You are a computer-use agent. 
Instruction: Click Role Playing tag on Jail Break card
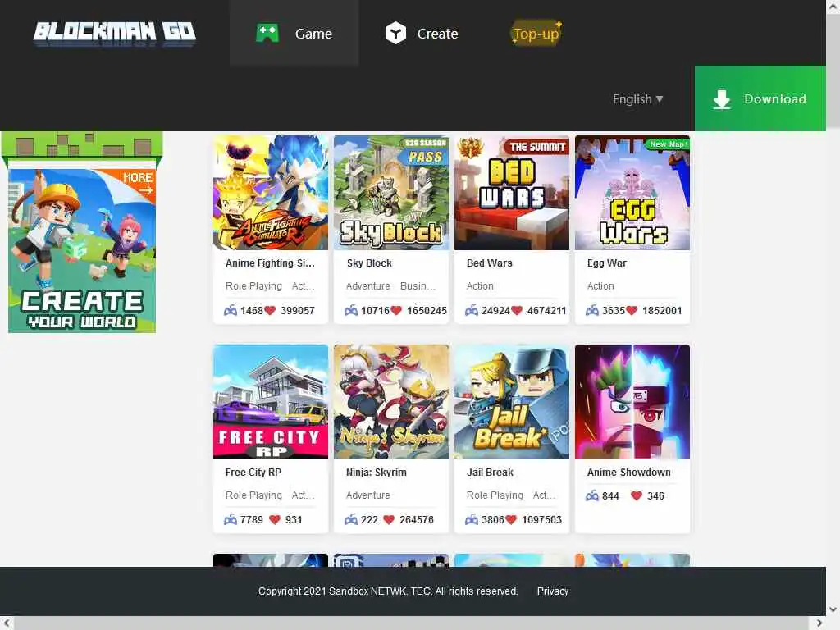[x=495, y=495]
